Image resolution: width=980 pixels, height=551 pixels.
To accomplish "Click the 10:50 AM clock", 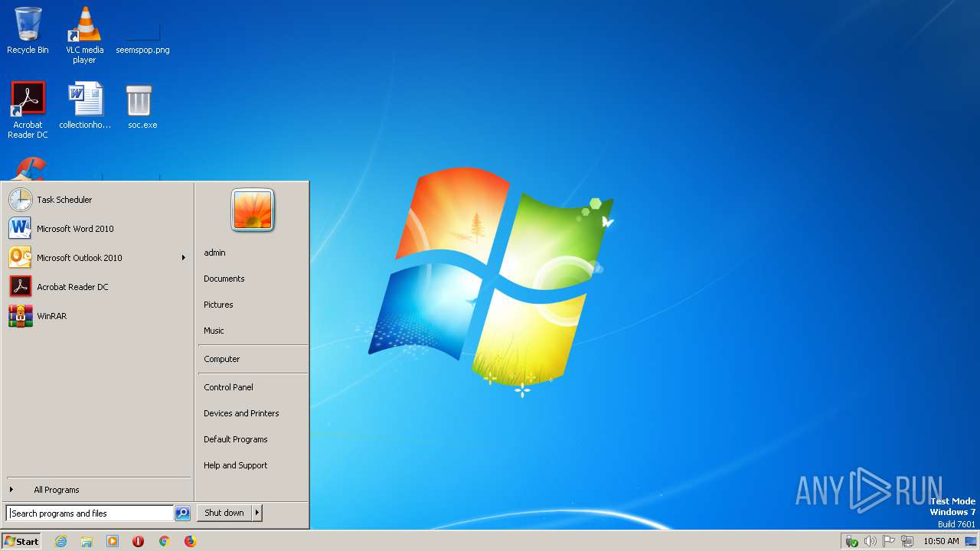I will coord(941,541).
